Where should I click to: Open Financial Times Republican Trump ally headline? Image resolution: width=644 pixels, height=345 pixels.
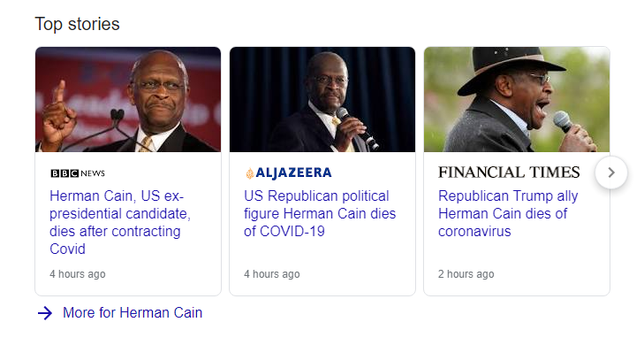(x=508, y=213)
